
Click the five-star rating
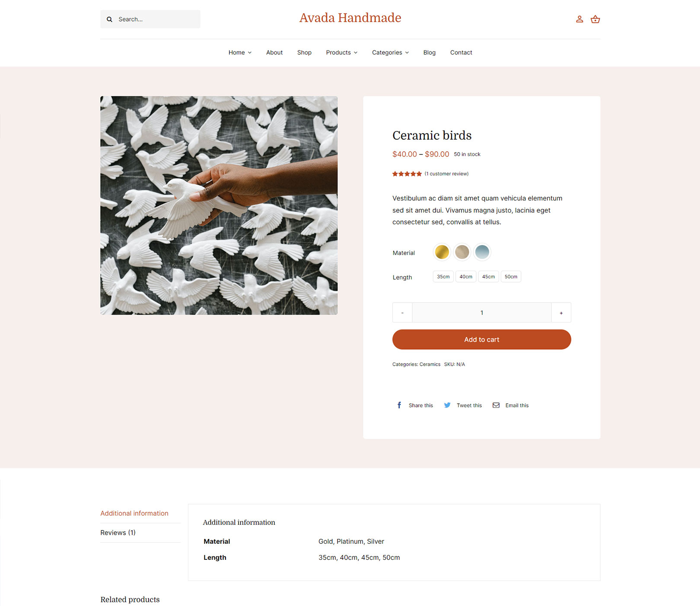point(407,174)
